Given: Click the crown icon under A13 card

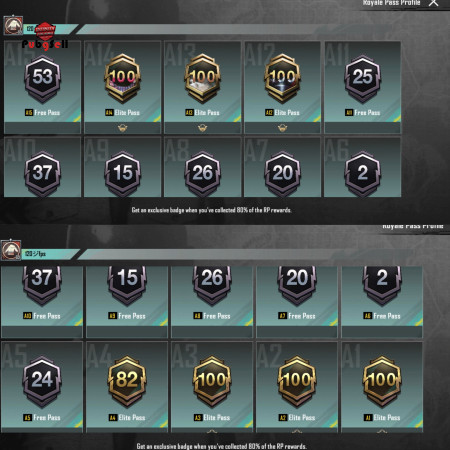Looking at the screenshot, I should click(202, 128).
